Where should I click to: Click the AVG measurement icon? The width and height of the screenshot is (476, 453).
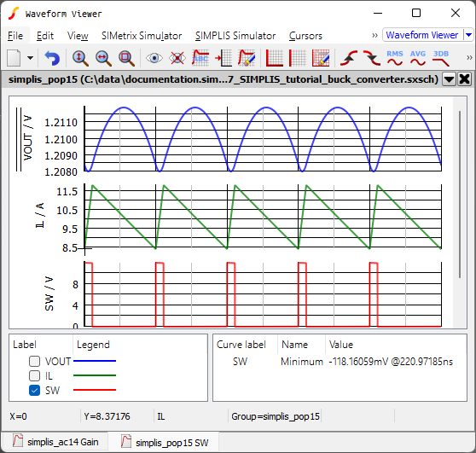[418, 58]
